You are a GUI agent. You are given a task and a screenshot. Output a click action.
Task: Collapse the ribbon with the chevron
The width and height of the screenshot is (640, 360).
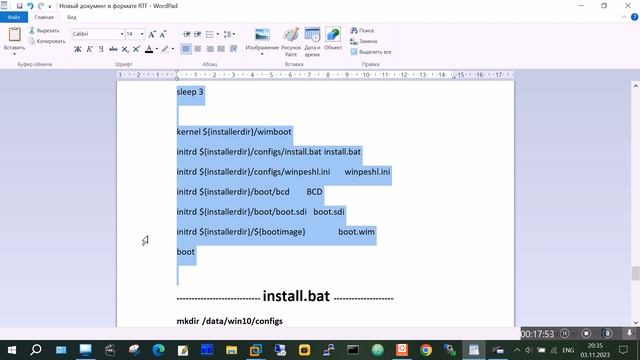(623, 17)
